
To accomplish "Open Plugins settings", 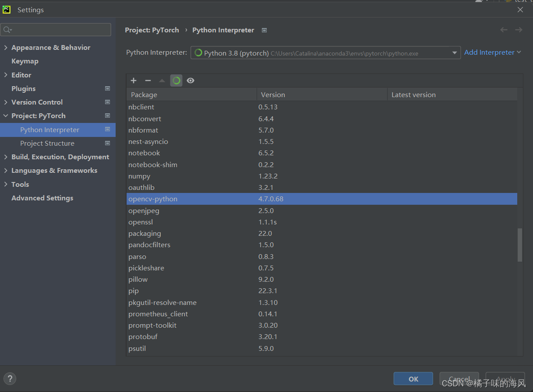I will [x=24, y=88].
